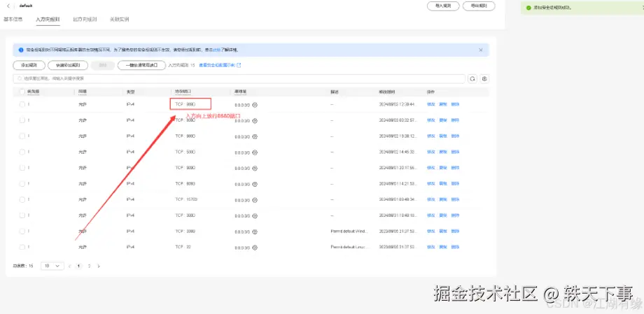Screen dimensions: 644x314
Task: Open the 查看安全组配置示例 link
Action: (x=217, y=65)
